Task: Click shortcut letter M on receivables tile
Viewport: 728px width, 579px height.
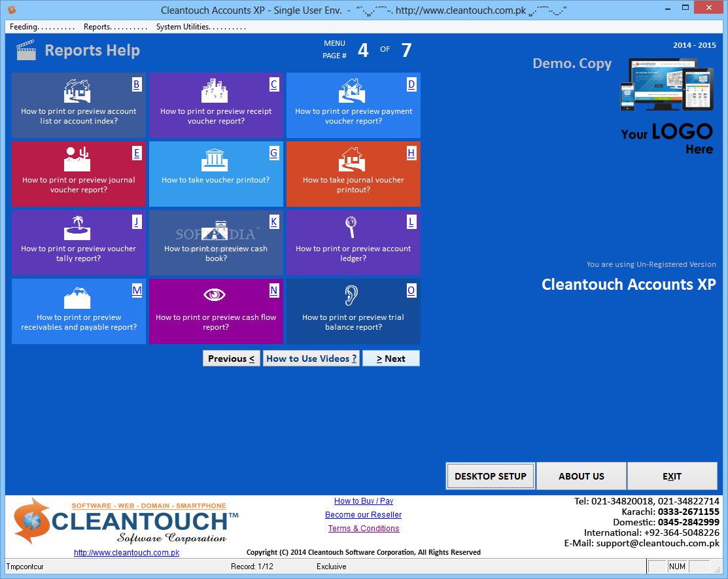Action: coord(137,290)
